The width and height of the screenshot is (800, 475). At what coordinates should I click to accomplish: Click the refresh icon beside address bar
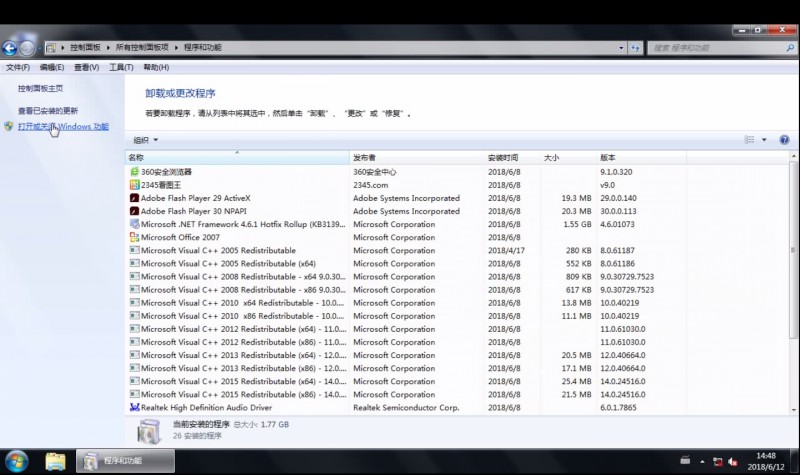[635, 48]
